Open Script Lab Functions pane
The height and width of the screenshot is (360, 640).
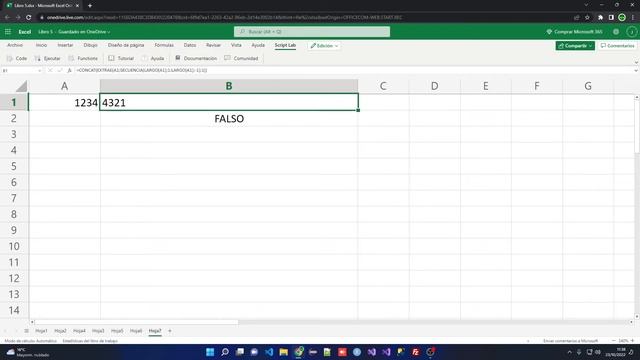pyautogui.click(x=83, y=58)
